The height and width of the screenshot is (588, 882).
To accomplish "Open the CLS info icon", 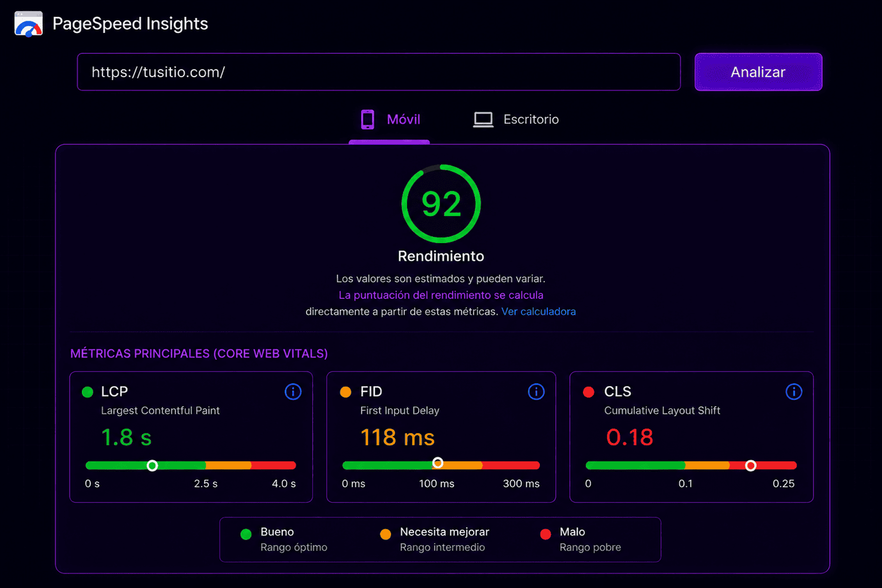I will point(794,392).
